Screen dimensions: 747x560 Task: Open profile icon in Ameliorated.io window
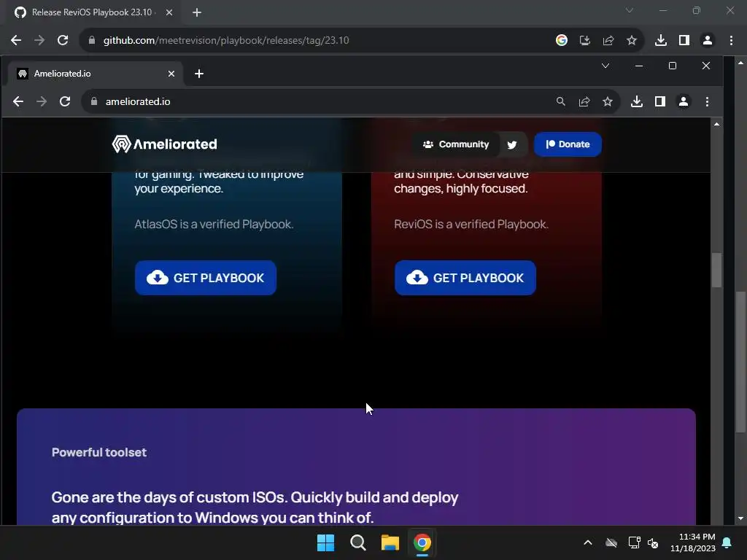pos(683,101)
